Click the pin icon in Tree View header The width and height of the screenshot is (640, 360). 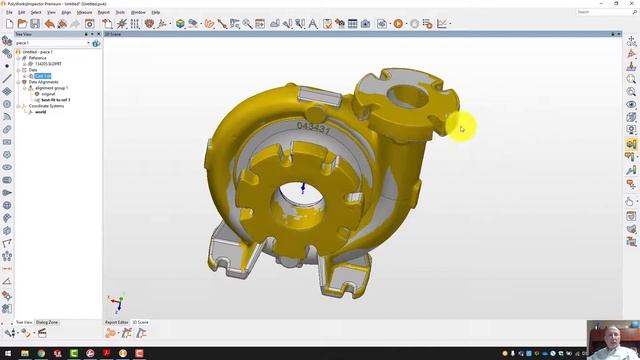tap(86, 34)
